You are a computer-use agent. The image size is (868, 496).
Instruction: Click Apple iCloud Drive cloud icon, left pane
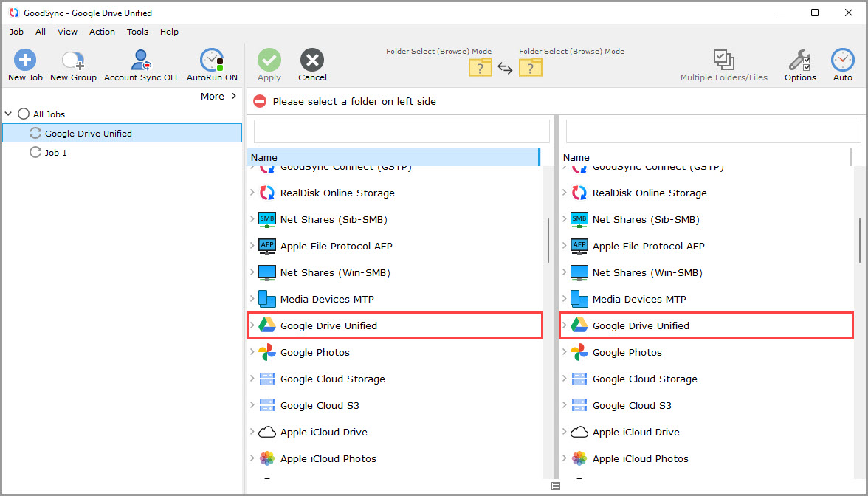point(267,432)
